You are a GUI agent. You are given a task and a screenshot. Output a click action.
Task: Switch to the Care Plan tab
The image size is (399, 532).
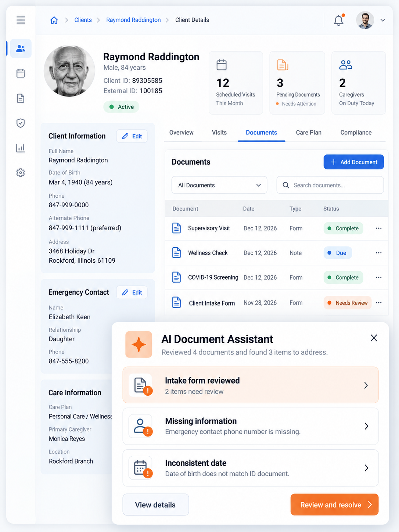[309, 133]
